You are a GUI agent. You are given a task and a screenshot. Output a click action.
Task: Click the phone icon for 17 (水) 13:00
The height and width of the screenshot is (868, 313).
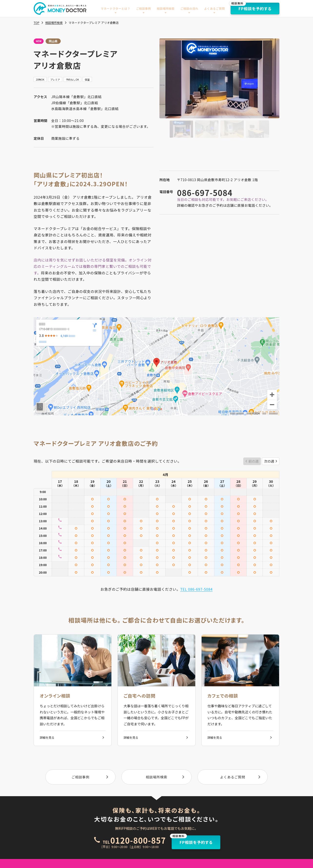[x=60, y=521]
